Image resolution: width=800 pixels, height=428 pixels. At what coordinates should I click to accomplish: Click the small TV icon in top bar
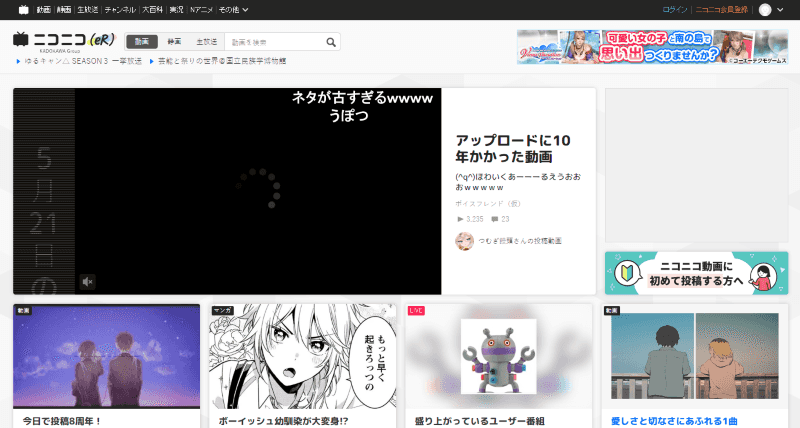[x=23, y=10]
